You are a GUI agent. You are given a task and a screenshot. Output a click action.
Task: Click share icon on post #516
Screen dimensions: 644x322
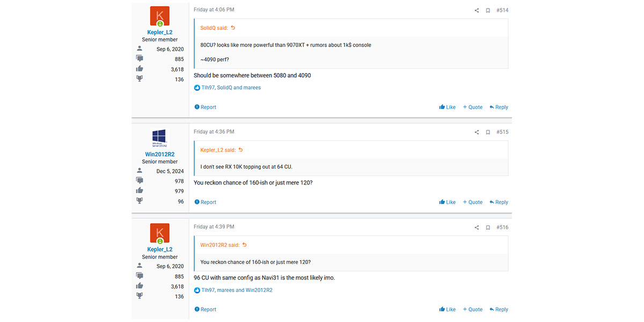[x=477, y=228]
